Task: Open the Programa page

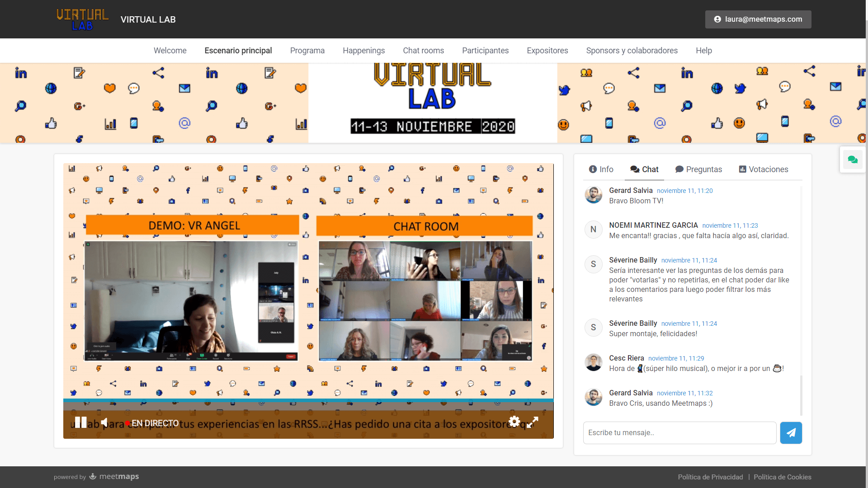Action: pos(307,51)
